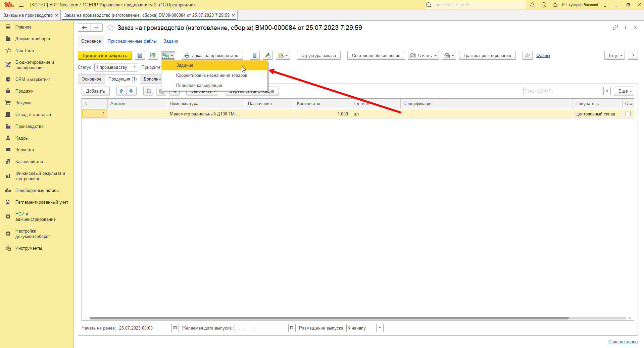The image size is (644, 348).
Task: Open Состояние обеспечения button
Action: 376,56
